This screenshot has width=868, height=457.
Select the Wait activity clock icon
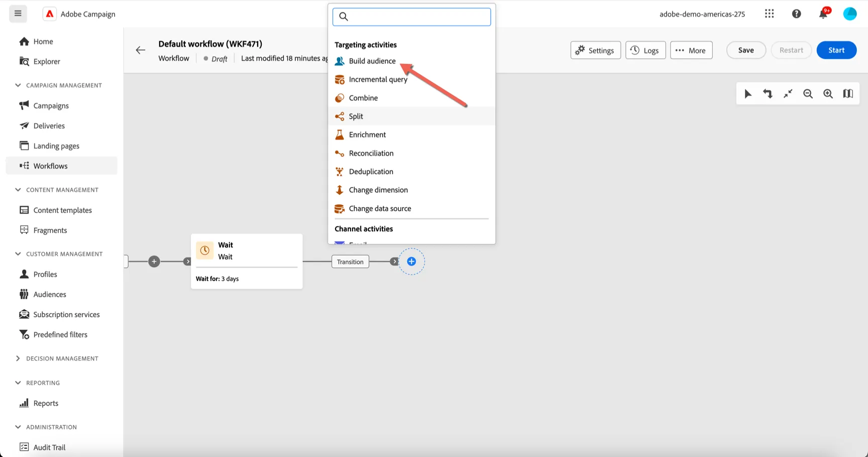[x=205, y=250]
